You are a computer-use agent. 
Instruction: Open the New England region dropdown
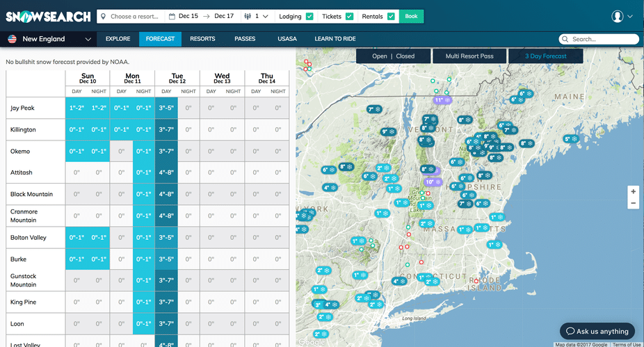pos(49,39)
